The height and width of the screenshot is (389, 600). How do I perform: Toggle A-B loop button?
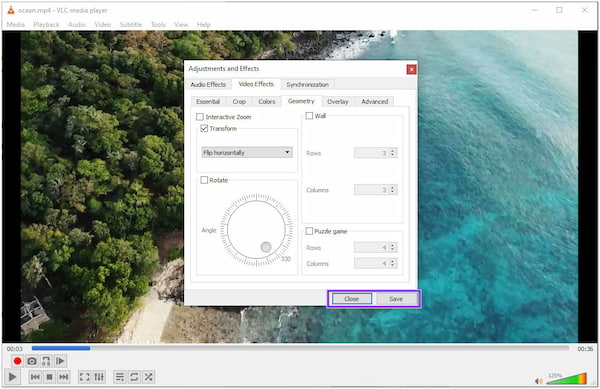46,361
